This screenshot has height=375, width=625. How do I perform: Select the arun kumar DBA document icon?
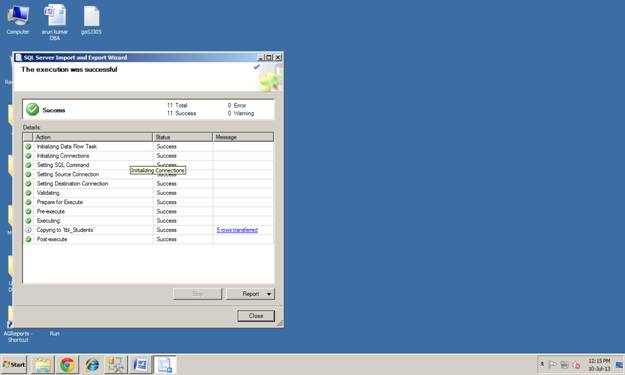tap(55, 22)
